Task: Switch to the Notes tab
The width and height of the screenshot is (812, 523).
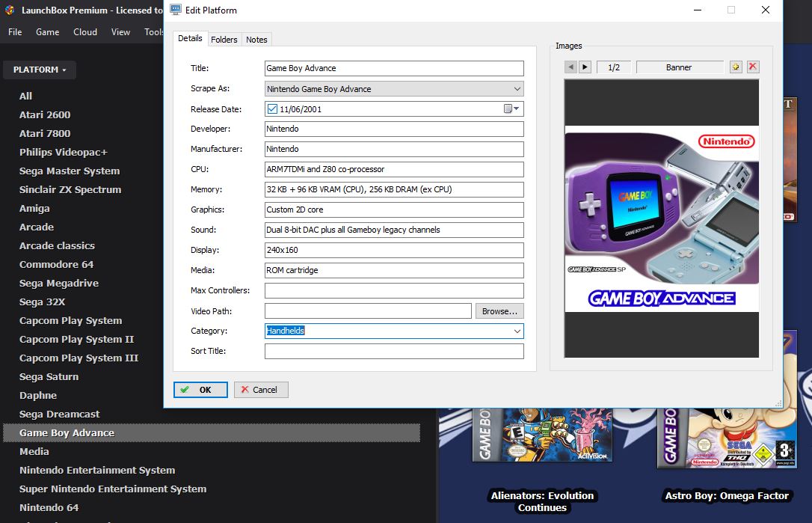Action: point(256,40)
